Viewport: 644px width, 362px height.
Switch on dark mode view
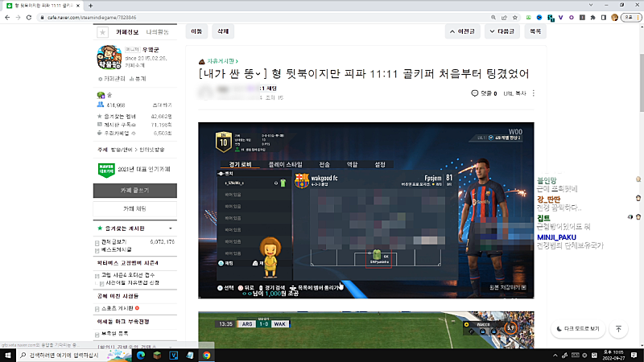(578, 329)
